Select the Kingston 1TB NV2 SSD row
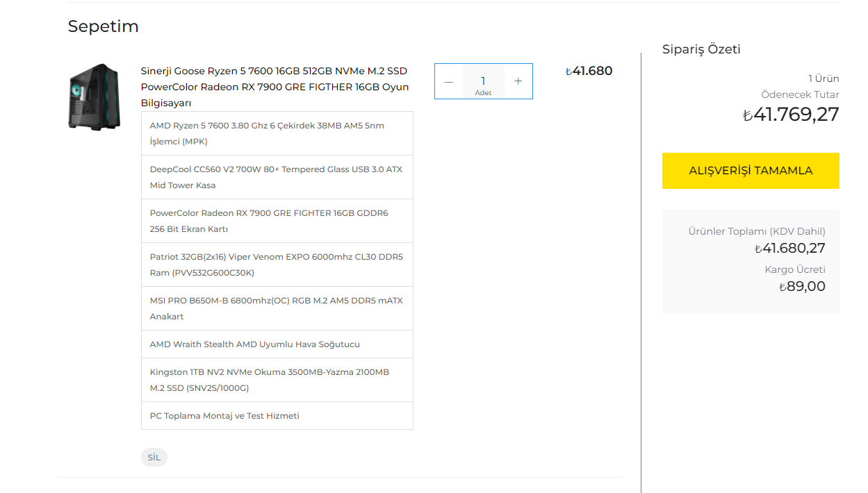The height and width of the screenshot is (493, 868). tap(277, 380)
